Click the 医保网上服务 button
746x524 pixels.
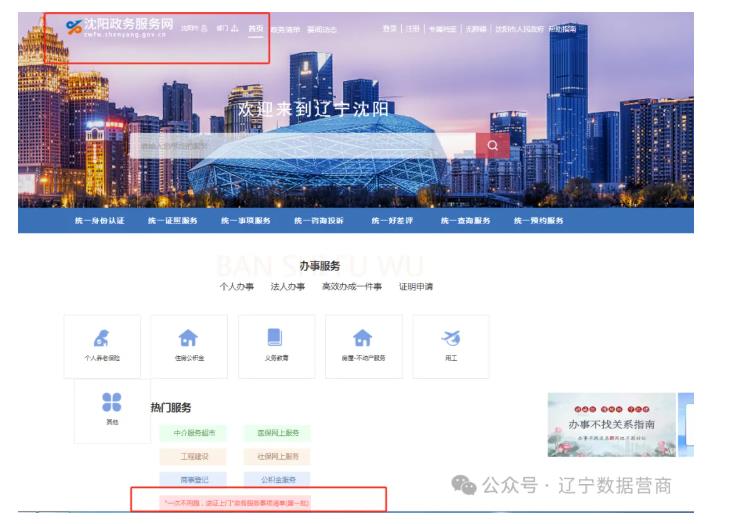click(277, 433)
